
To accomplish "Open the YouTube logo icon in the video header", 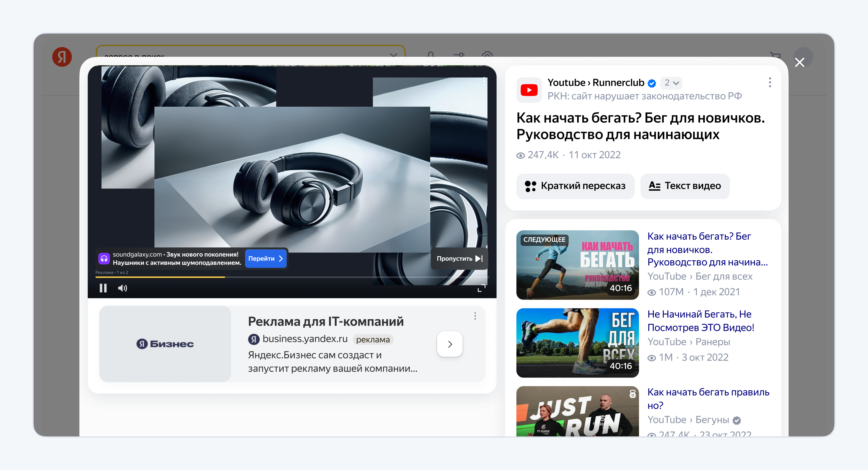I will (x=529, y=90).
